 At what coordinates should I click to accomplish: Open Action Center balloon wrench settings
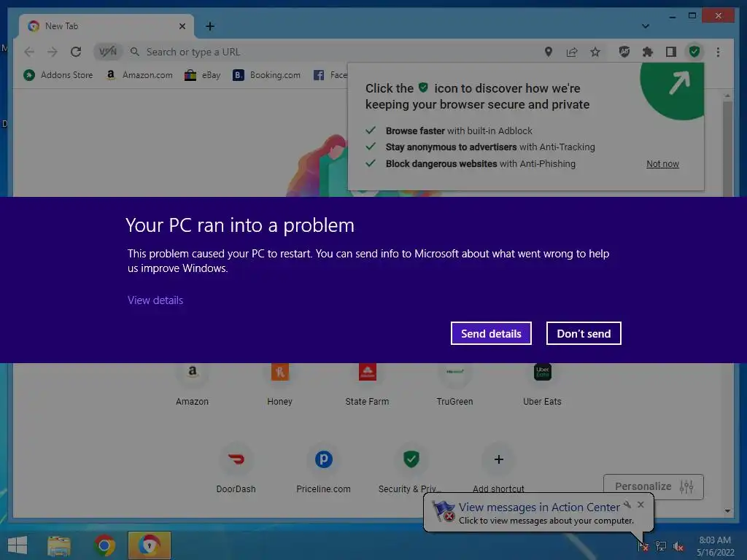click(628, 505)
